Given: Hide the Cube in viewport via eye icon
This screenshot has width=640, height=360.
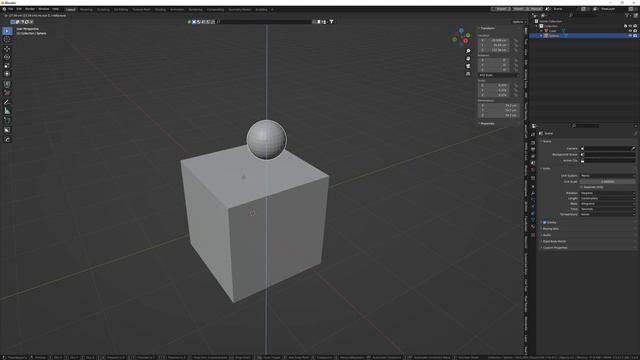Looking at the screenshot, I should (630, 31).
